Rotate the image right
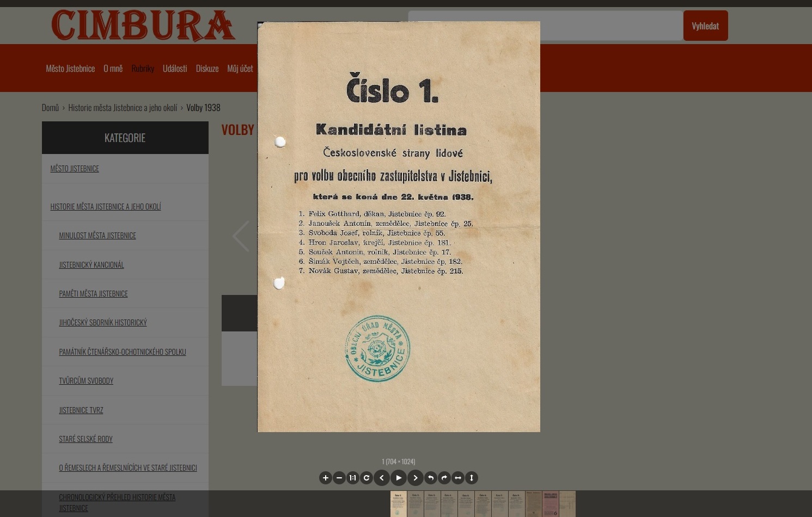Viewport: 812px width, 517px height. [x=444, y=478]
